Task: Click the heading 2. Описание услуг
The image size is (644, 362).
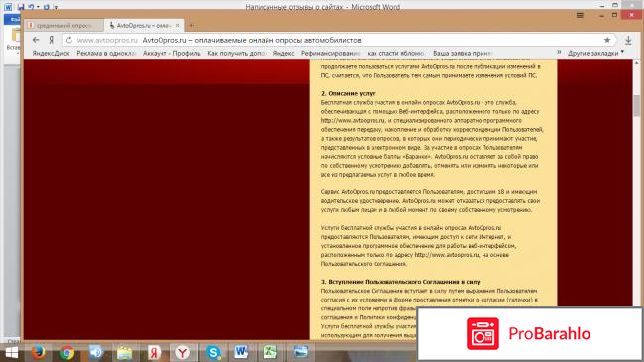Action: tap(348, 93)
